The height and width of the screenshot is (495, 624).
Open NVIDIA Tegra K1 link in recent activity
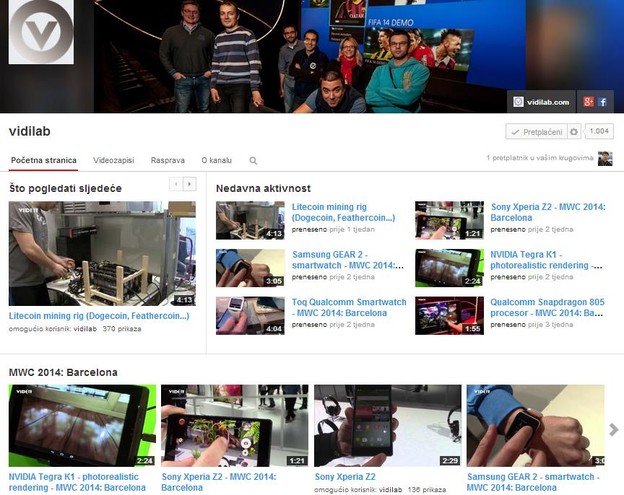click(546, 260)
